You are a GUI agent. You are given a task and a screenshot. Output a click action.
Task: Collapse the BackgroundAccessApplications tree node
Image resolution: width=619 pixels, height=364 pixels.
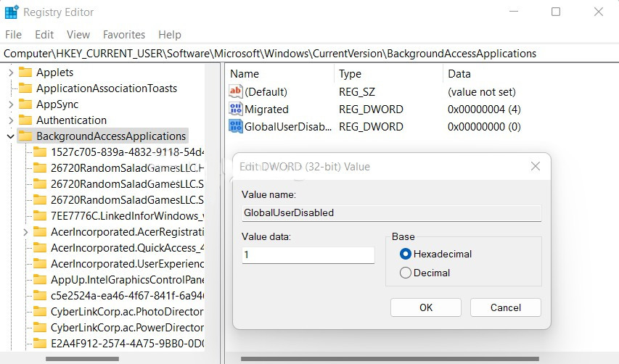point(10,136)
